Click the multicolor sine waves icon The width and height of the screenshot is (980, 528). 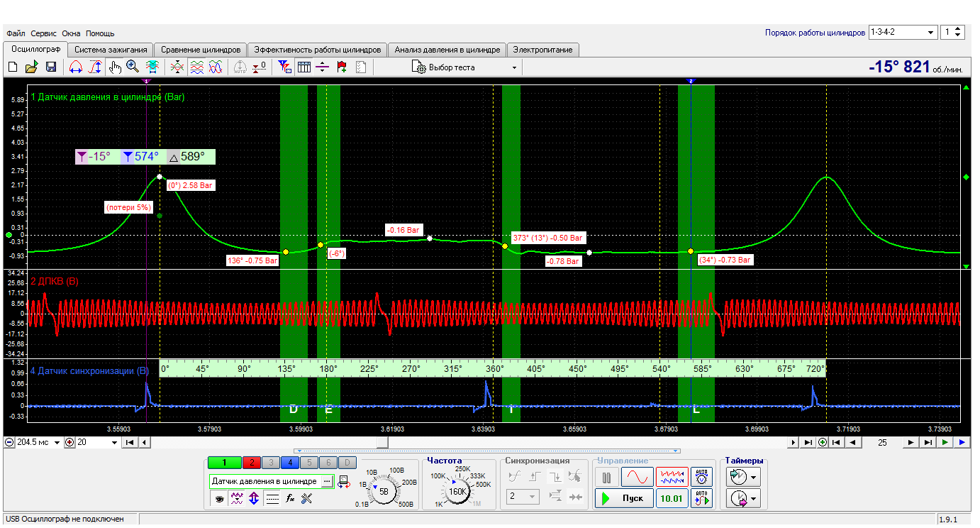(x=216, y=67)
